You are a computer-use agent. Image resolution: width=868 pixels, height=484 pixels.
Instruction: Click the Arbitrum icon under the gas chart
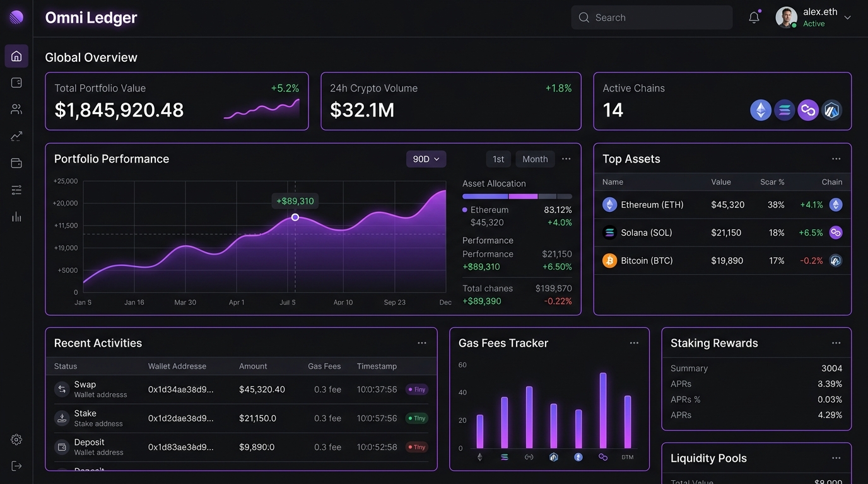[554, 457]
